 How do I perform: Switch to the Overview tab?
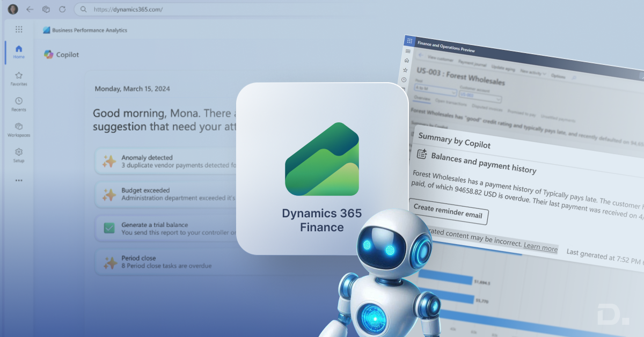[422, 98]
